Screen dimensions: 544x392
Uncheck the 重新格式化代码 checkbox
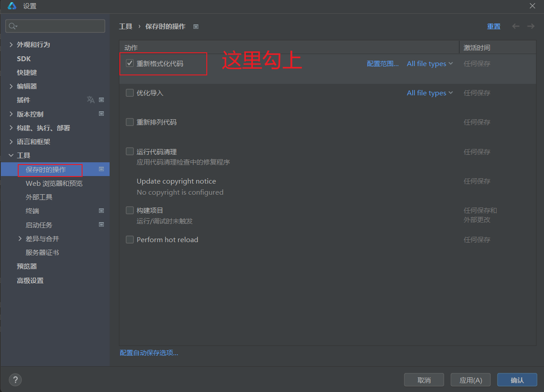(130, 63)
